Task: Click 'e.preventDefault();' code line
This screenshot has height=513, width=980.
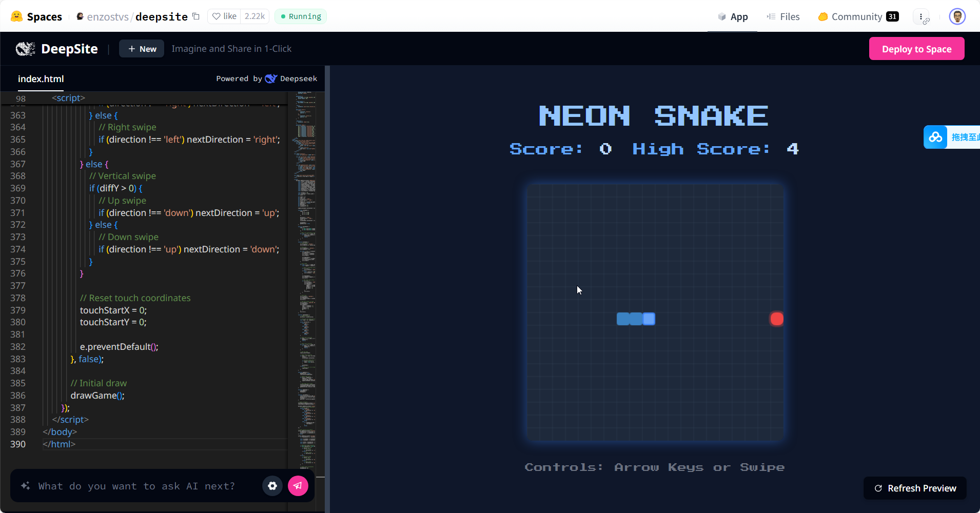Action: 119,346
